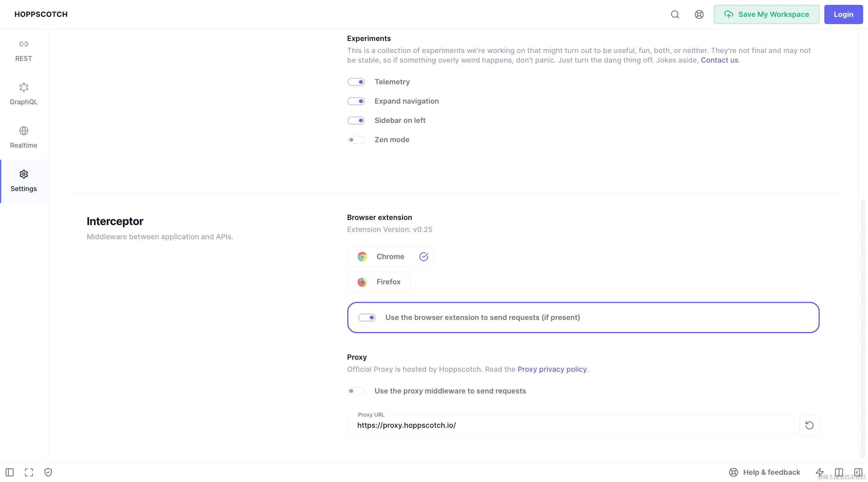Viewport: 868px width, 482px height.
Task: Enable the Zen mode toggle
Action: [x=356, y=140]
